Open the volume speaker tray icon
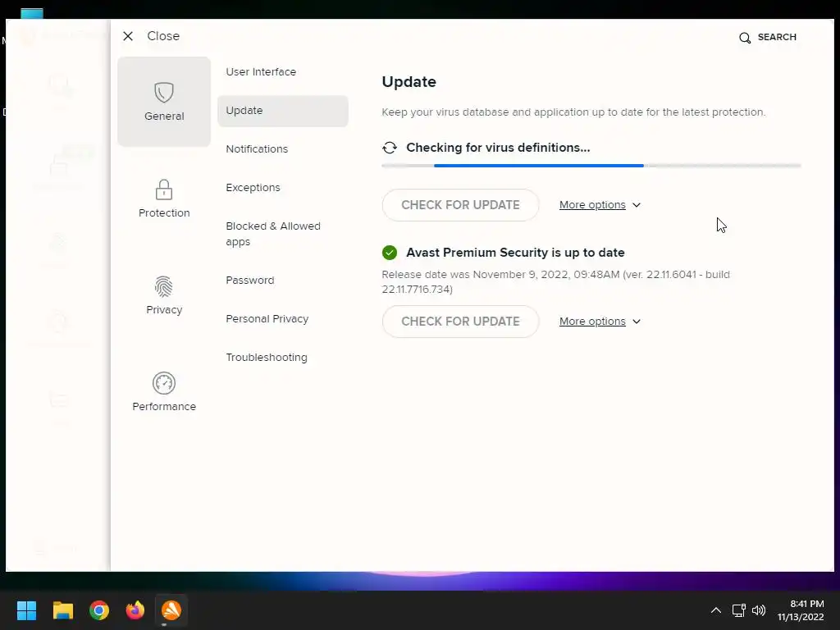 [x=759, y=610]
